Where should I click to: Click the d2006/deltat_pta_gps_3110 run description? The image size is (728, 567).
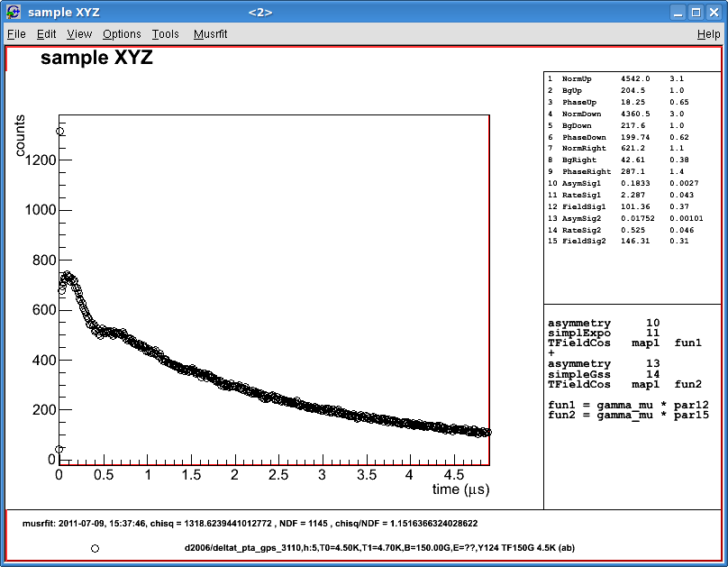pos(378,547)
